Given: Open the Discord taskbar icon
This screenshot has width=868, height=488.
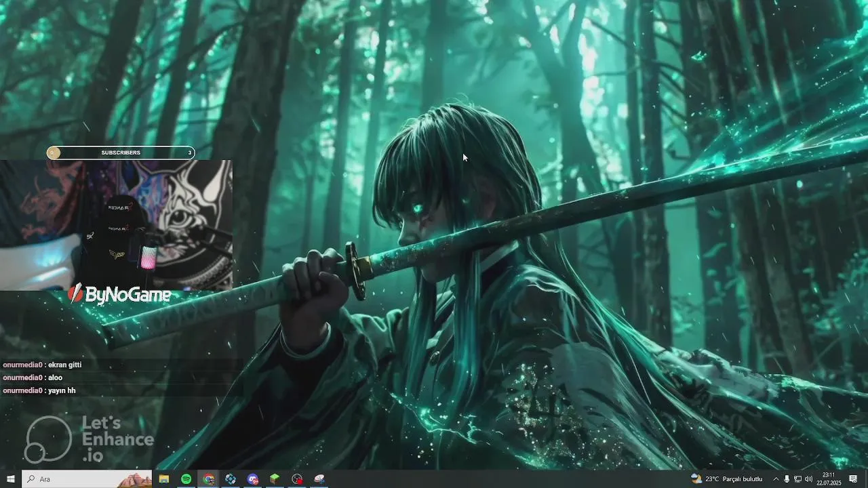Looking at the screenshot, I should coord(253,479).
